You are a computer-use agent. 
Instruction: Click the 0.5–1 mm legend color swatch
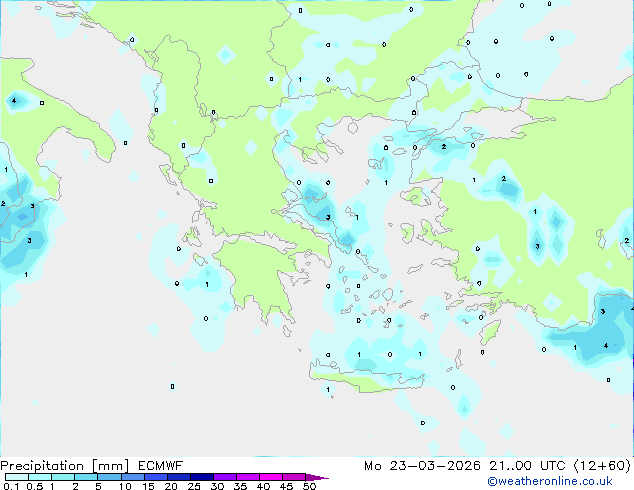[40, 477]
